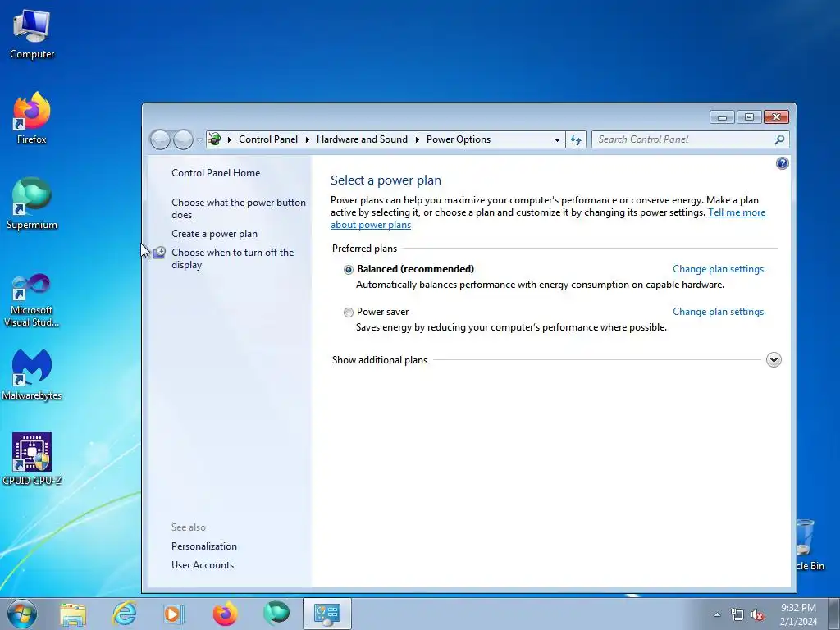
Task: Launch Internet Explorer from the taskbar
Action: 125,614
